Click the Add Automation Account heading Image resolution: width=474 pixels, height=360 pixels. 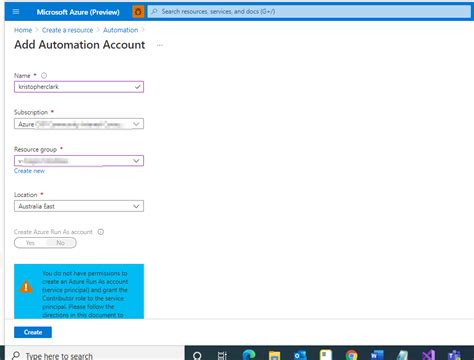pyautogui.click(x=80, y=45)
